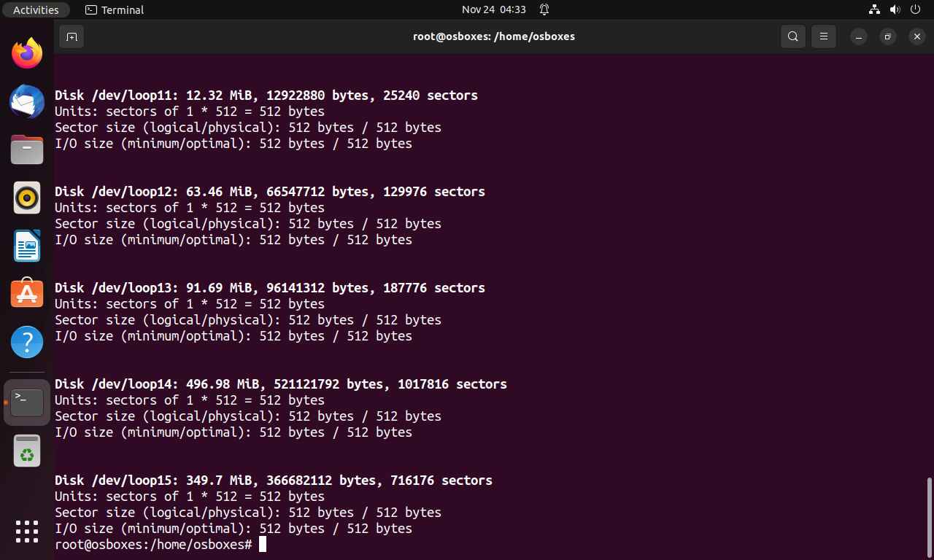Click the I/O size line under loop15
Viewport: 934px width, 560px height.
point(233,529)
